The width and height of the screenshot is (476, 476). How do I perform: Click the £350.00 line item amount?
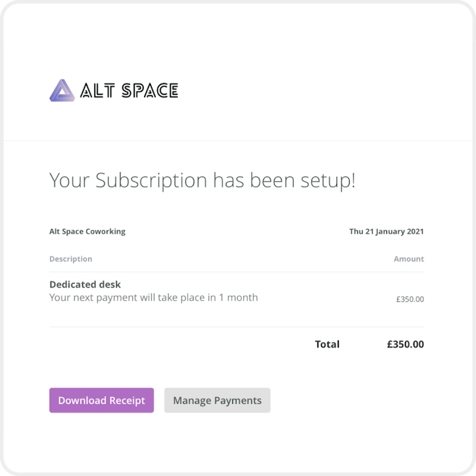[410, 300]
